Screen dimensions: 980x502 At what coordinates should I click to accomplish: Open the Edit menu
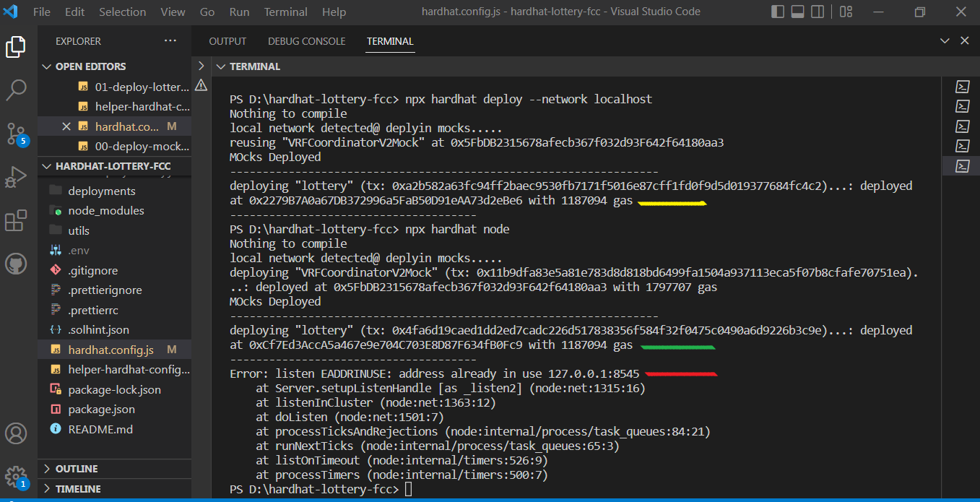74,12
